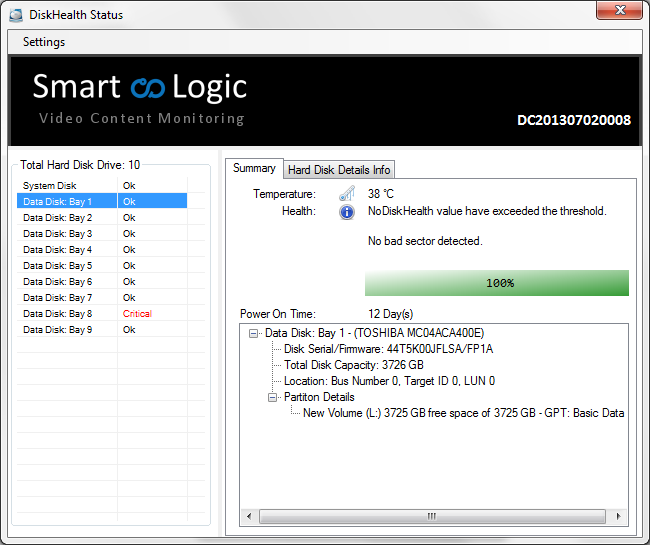The image size is (650, 545).
Task: Choose Data Disk: Bay 5 in the list
Action: click(58, 266)
